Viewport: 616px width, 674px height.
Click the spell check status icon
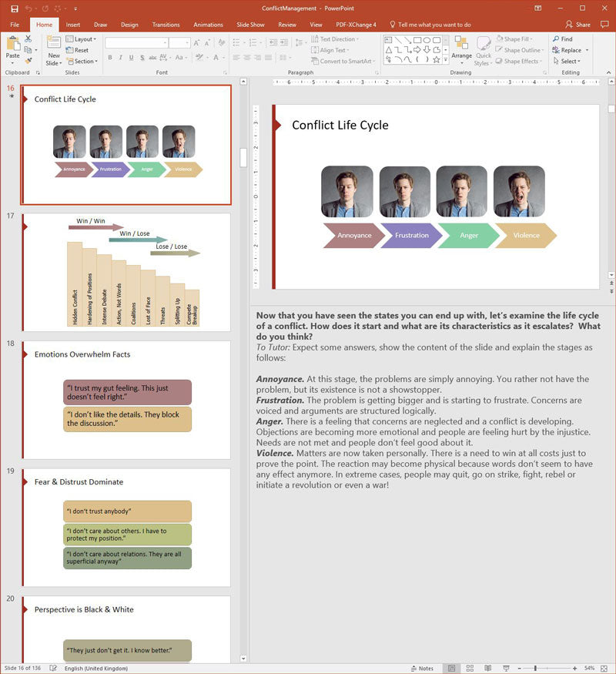[53, 668]
